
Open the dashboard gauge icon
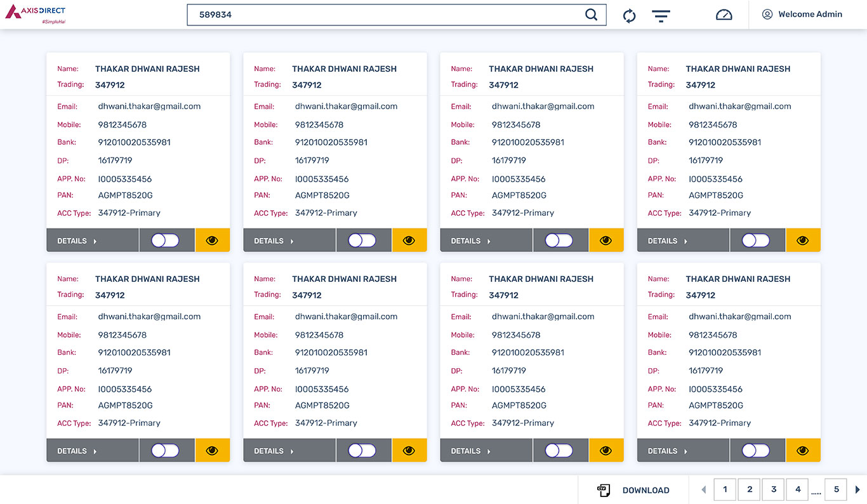(724, 15)
